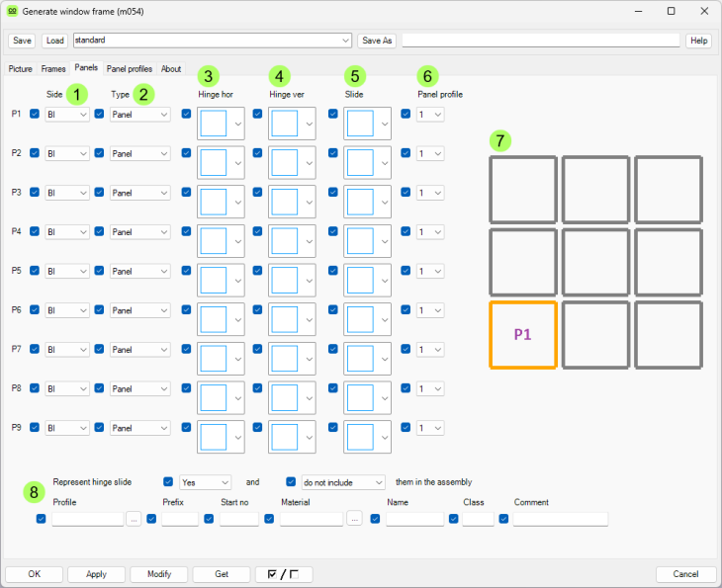Click the app icon in the title bar
The width and height of the screenshot is (722, 588).
[13, 11]
